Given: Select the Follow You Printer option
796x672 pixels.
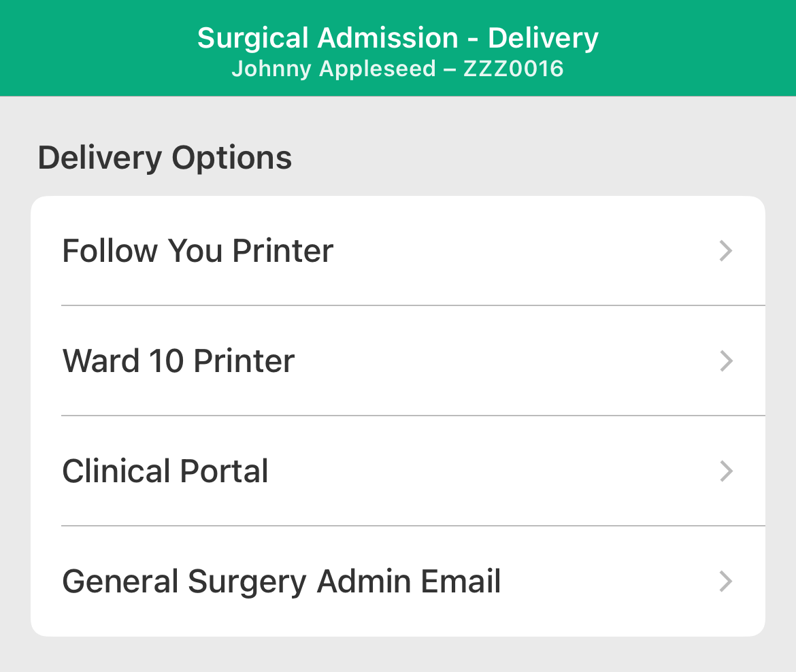Looking at the screenshot, I should [x=197, y=251].
